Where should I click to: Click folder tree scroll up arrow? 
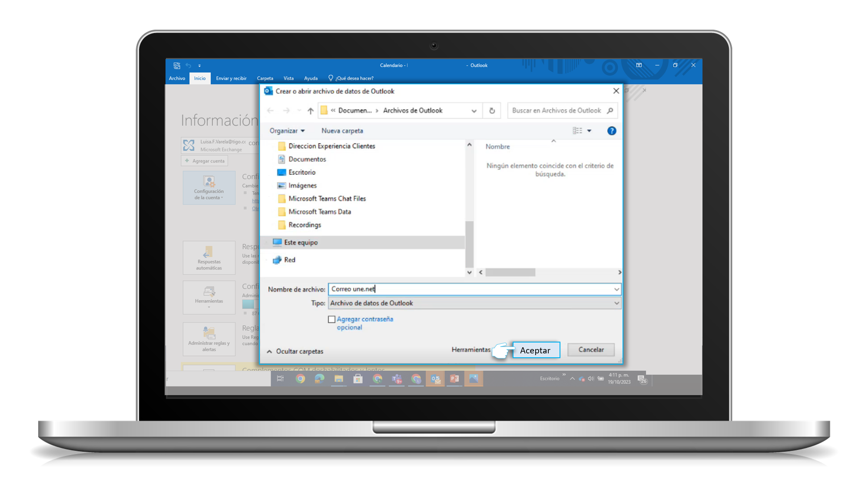(469, 145)
